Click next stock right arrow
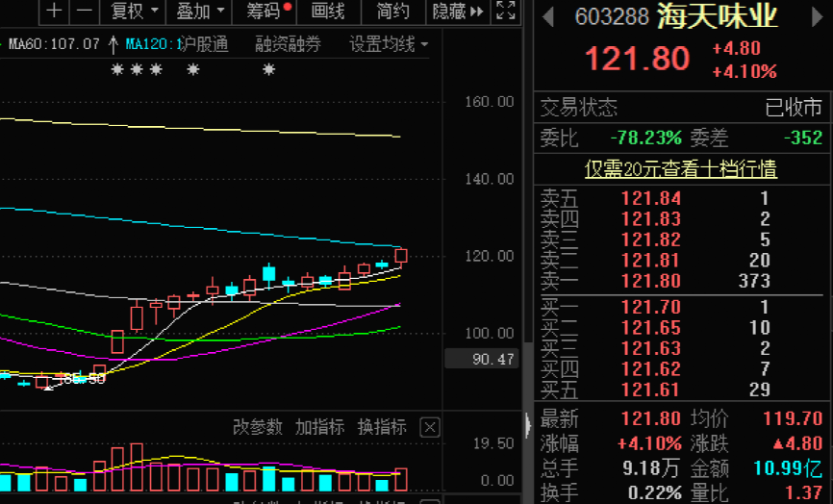 click(817, 16)
